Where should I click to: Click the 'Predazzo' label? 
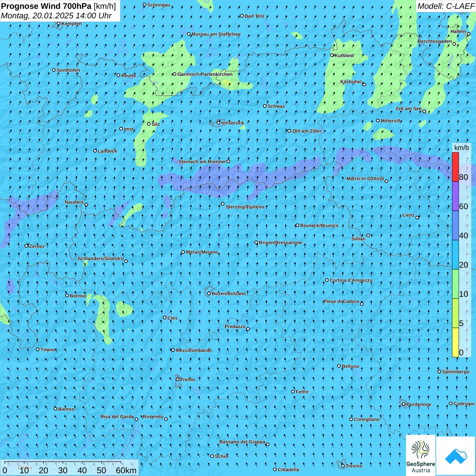pyautogui.click(x=235, y=326)
